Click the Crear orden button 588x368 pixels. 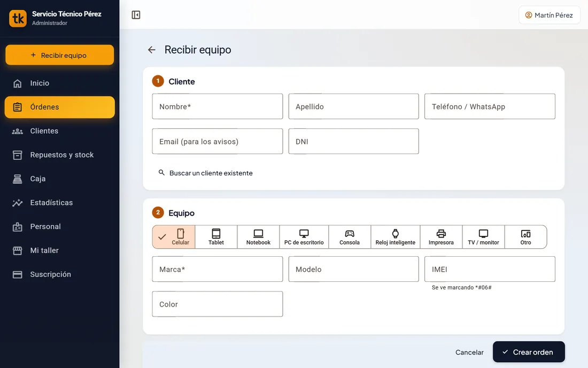click(x=529, y=352)
